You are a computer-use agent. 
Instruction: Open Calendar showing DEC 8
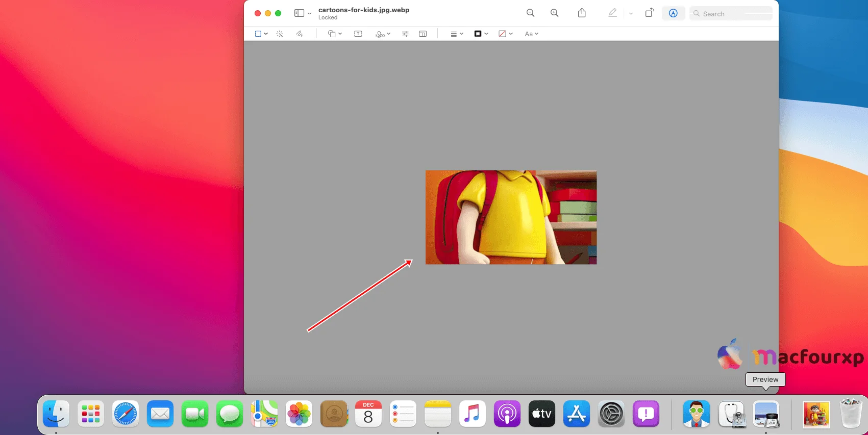point(368,414)
